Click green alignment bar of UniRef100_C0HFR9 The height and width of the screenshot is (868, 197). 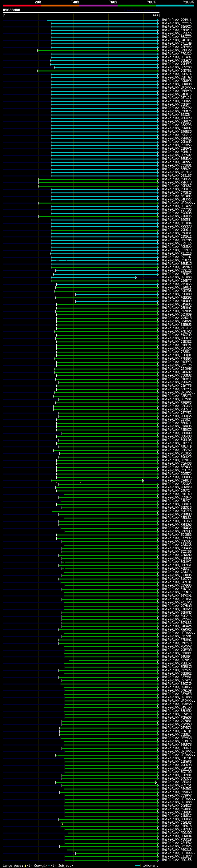[x=98, y=50]
